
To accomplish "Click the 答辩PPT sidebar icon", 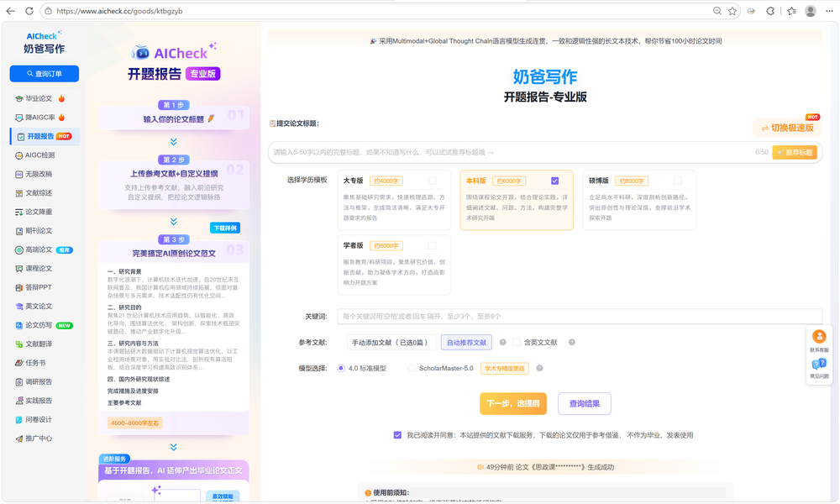I will pos(18,287).
